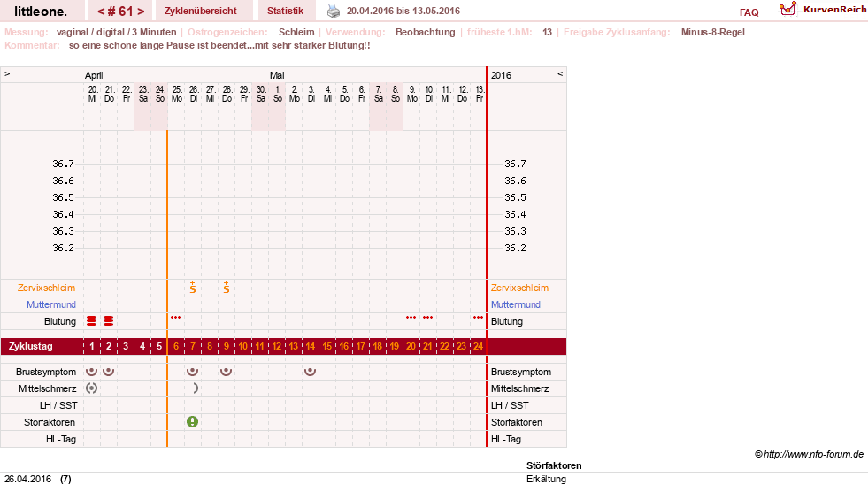Image resolution: width=868 pixels, height=500 pixels.
Task: Click the cervical mucus S+ symbol on April 28
Action: (227, 288)
